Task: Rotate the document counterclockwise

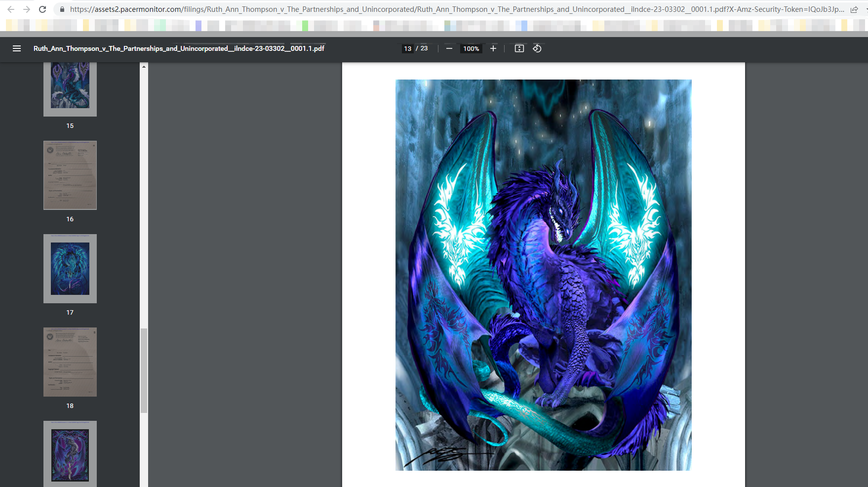Action: [x=537, y=48]
